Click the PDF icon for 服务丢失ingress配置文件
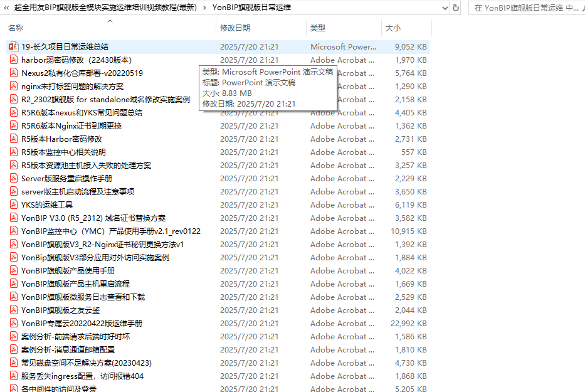Viewport: 585px width, 392px height. [x=14, y=376]
